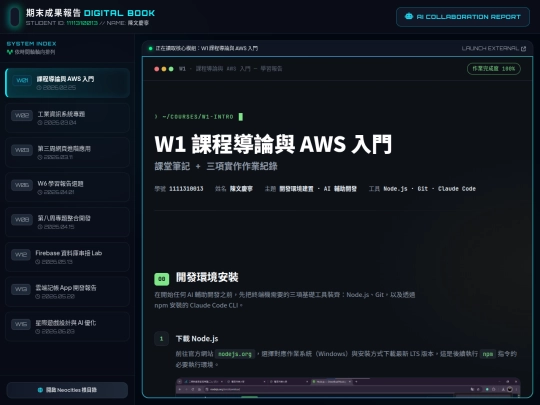Click the W1 課程導論與 AWS 入門 main heading
Viewport: 540px width, 405px height.
coord(273,144)
